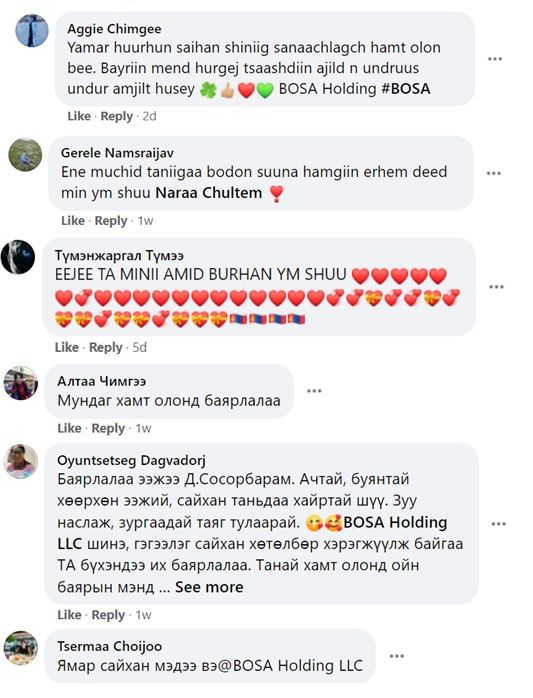The height and width of the screenshot is (698, 533).
Task: Open Gerele Namsraijav's profile avatar
Action: coord(25,155)
